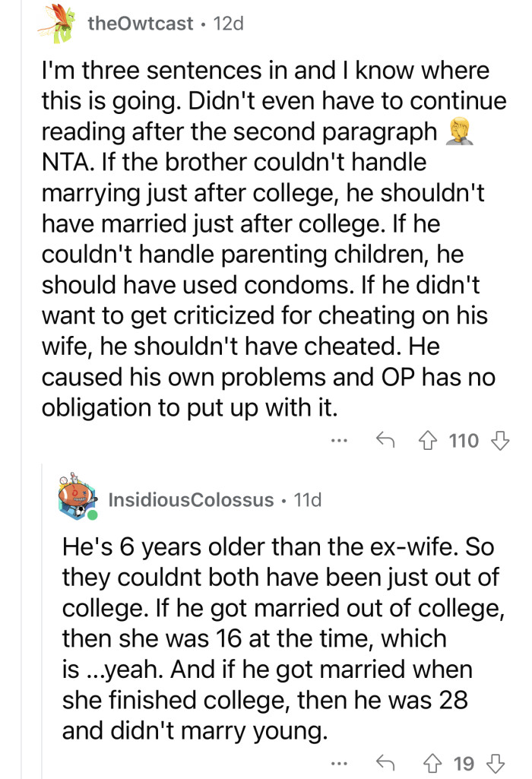Open more options for InsidiousColossus's comment

(x=340, y=762)
